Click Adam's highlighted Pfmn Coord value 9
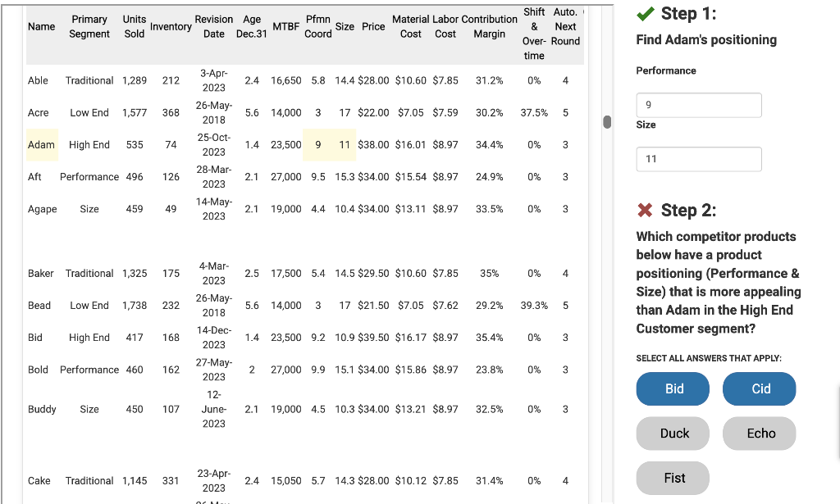Viewport: 840px width, 504px height. [318, 145]
